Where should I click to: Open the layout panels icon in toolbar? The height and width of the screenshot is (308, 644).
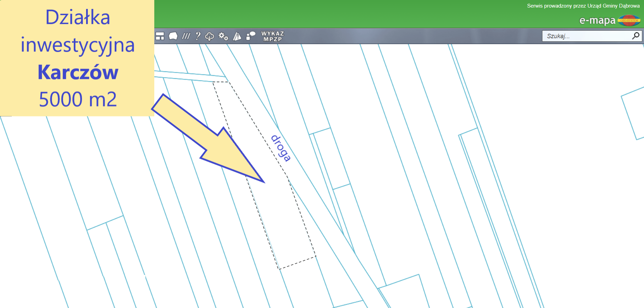160,36
